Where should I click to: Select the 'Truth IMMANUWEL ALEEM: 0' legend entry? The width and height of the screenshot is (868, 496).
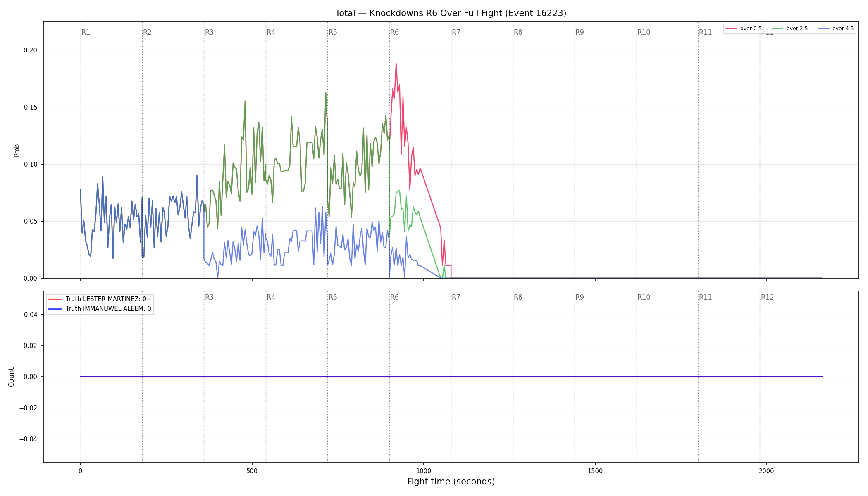(x=108, y=309)
